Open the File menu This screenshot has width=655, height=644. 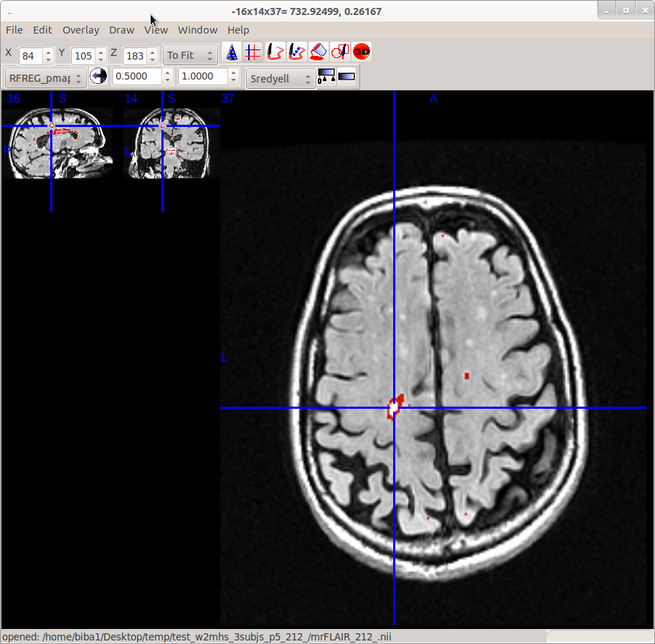point(14,30)
